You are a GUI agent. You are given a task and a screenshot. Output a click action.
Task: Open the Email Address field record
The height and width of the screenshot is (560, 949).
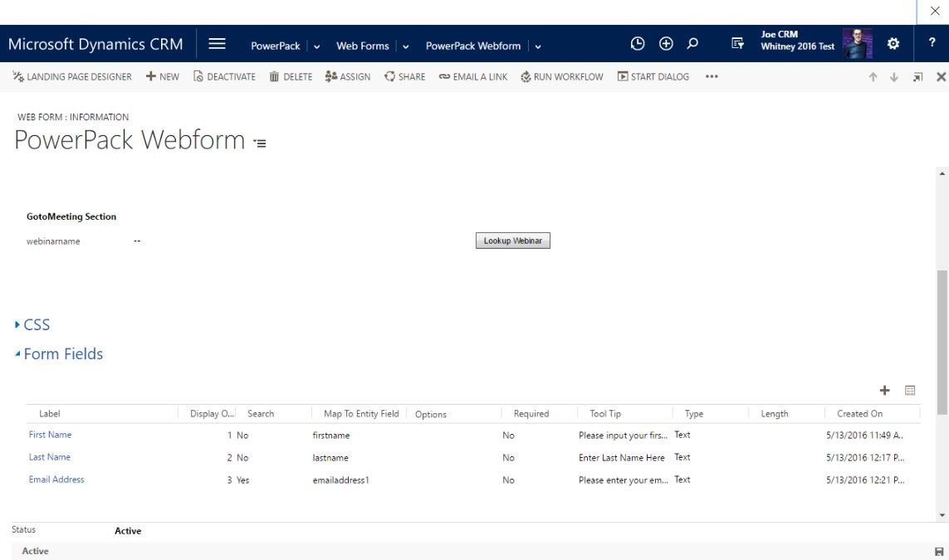(x=56, y=480)
